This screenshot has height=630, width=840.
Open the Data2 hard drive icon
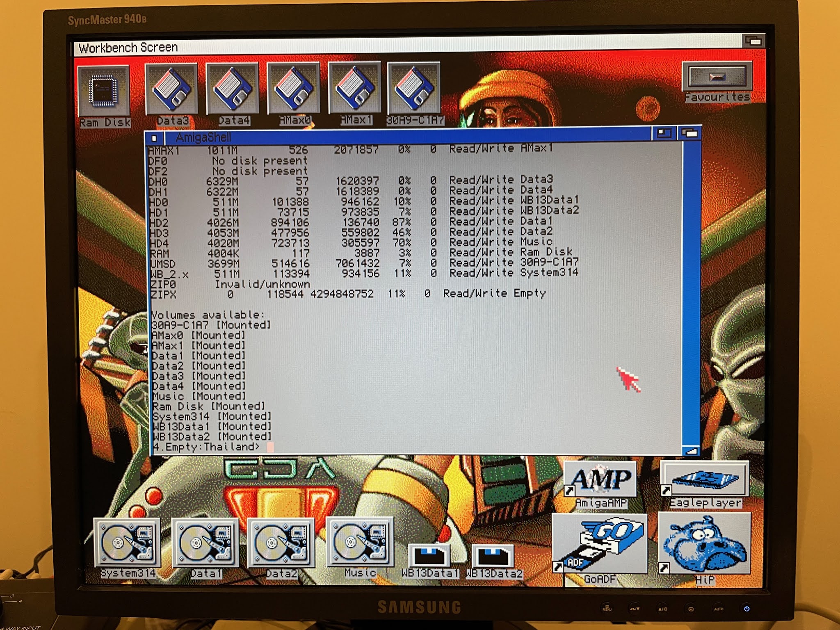click(281, 543)
